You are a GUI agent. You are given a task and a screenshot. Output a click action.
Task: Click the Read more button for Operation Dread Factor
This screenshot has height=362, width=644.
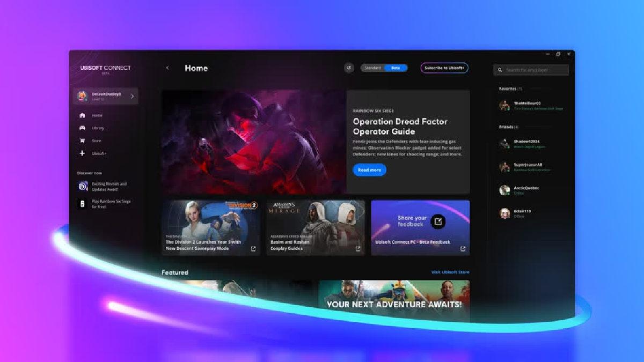369,170
